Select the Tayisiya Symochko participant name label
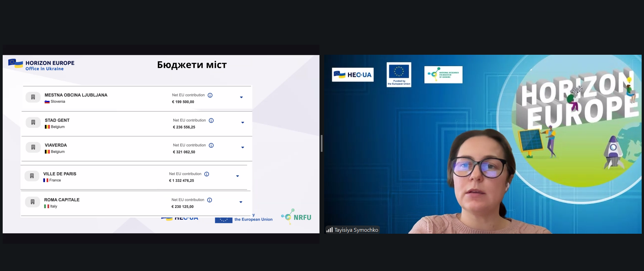The image size is (644, 271). tap(356, 230)
